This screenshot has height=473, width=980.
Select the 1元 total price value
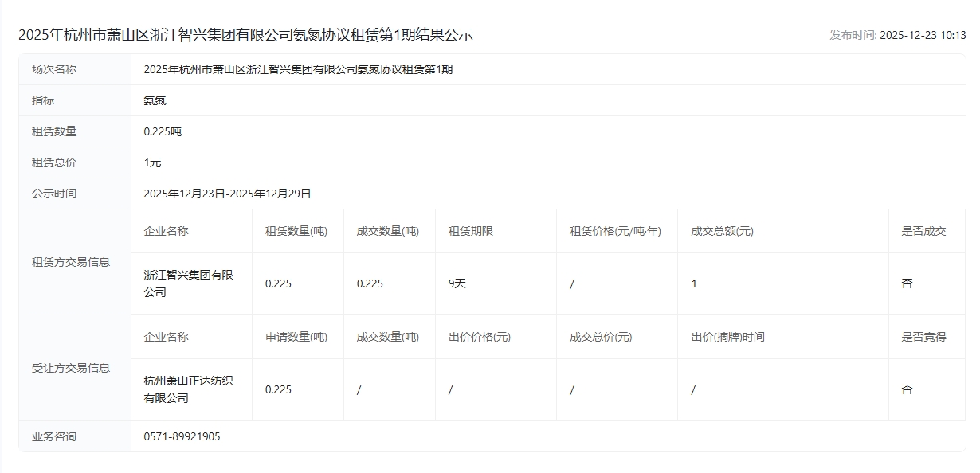tap(152, 162)
